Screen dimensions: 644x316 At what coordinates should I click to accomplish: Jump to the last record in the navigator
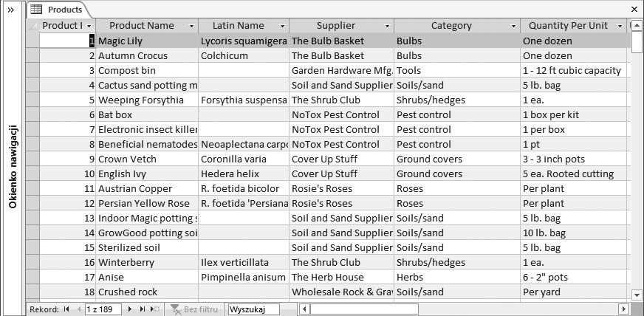point(142,309)
